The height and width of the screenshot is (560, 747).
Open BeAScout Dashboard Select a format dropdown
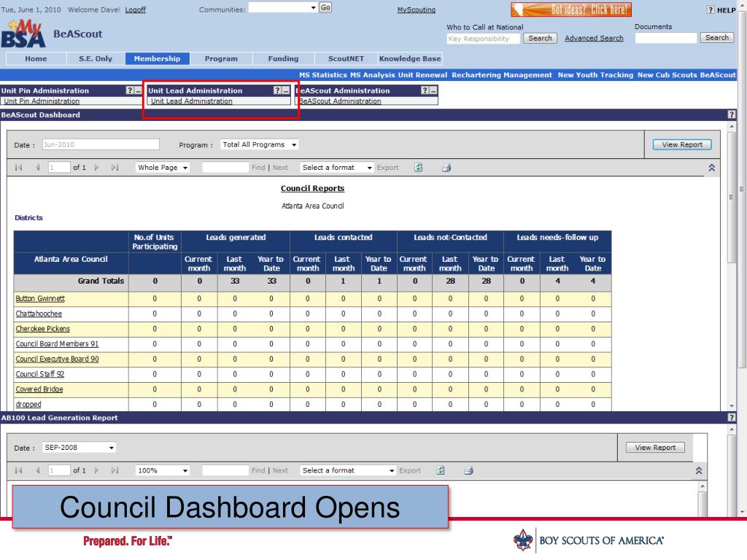[x=337, y=168]
